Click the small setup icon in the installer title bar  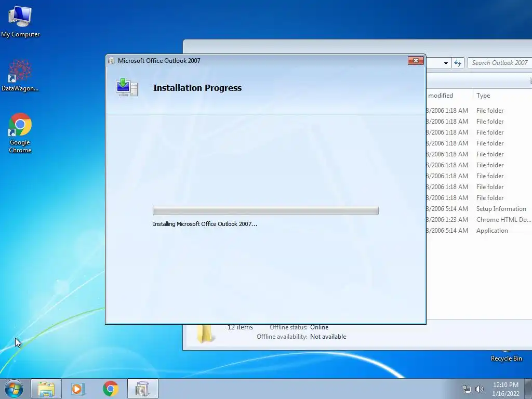click(111, 61)
